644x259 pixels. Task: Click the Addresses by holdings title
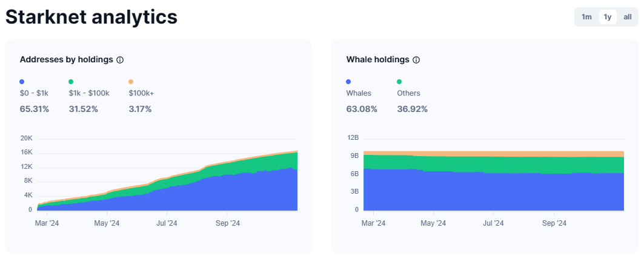66,59
